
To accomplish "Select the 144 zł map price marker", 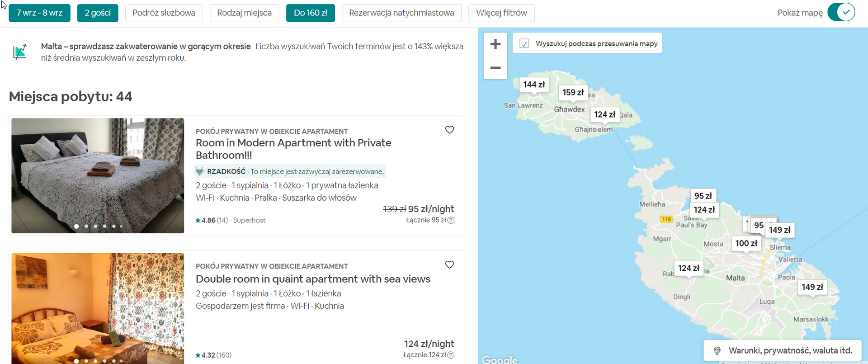I will tap(534, 85).
